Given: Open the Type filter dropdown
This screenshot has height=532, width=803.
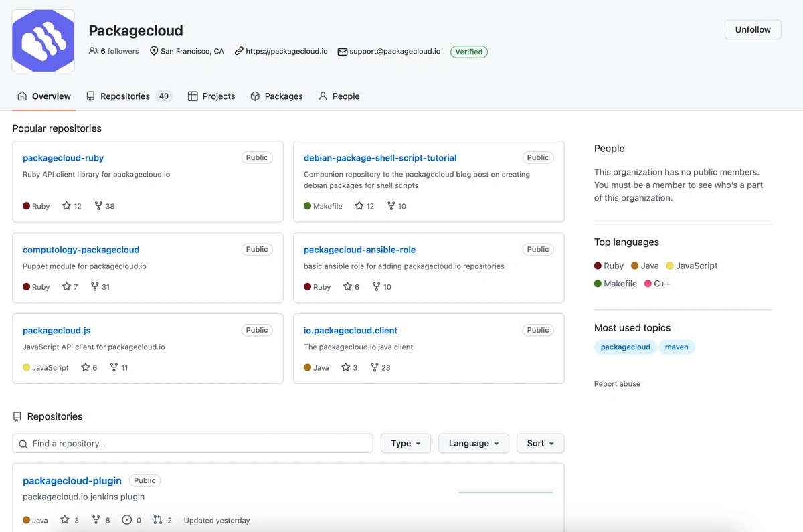Looking at the screenshot, I should pos(406,443).
